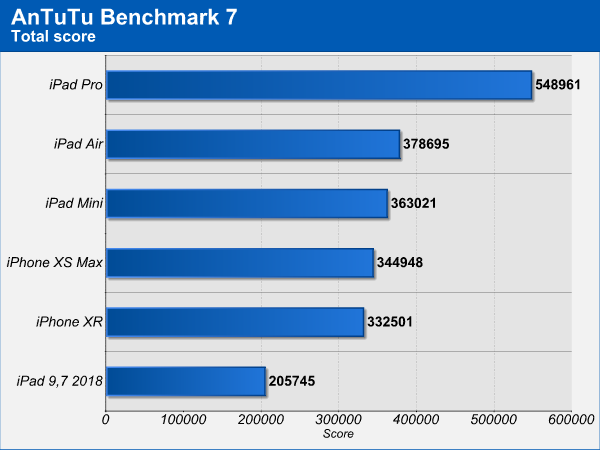
Task: Select the iPad Pro label
Action: coord(76,85)
